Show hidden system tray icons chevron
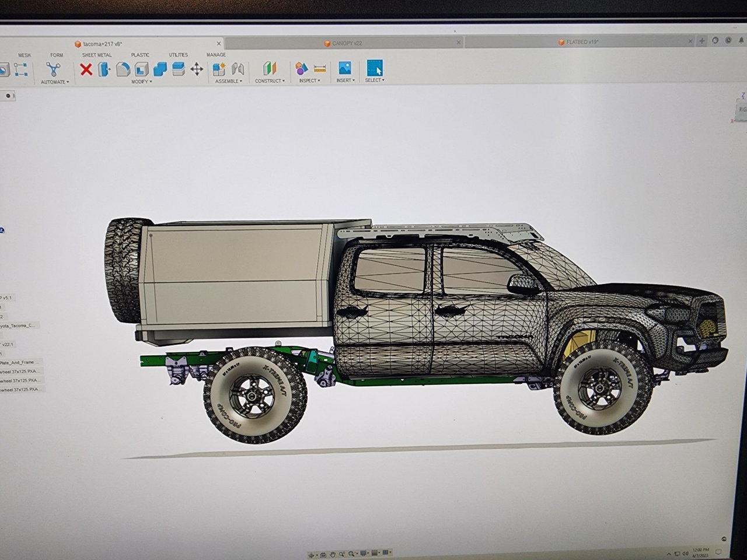747x560 pixels. tap(669, 554)
